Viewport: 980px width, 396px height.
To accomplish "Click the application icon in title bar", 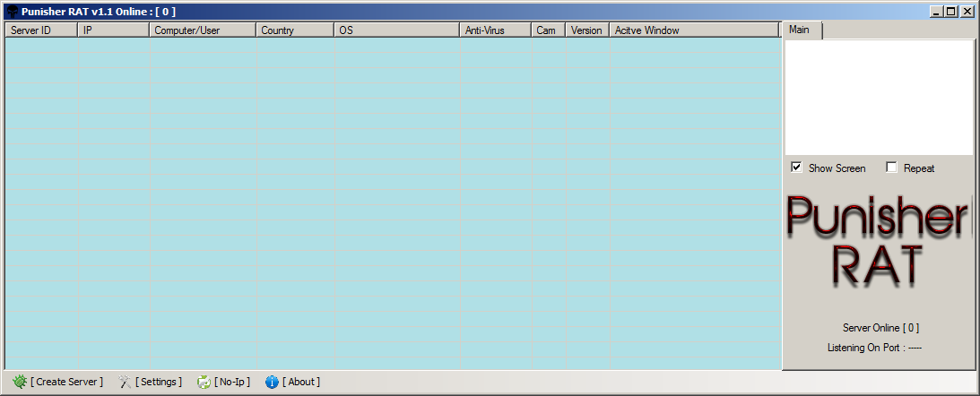I will [12, 11].
